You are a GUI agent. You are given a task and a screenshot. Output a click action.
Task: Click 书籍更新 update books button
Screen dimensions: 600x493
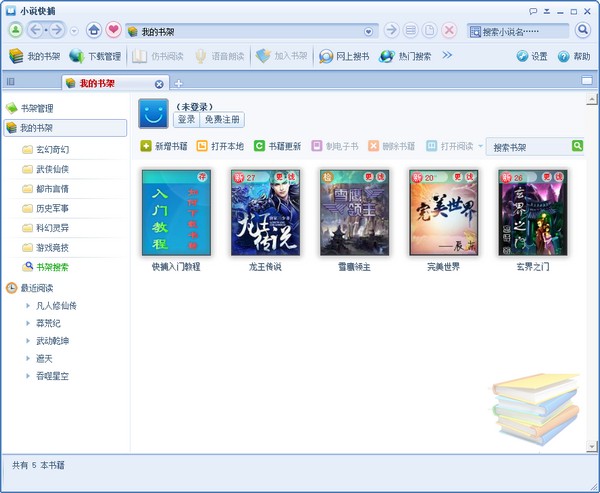tap(277, 146)
